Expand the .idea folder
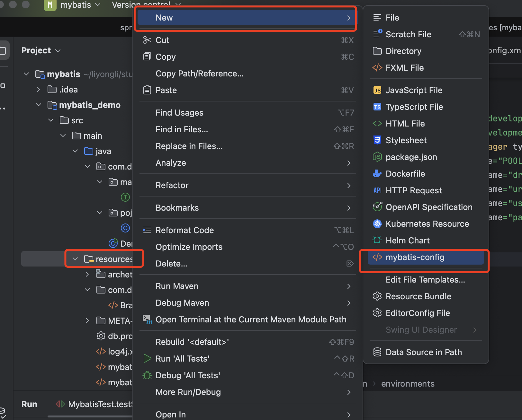This screenshot has height=420, width=522. coord(39,89)
